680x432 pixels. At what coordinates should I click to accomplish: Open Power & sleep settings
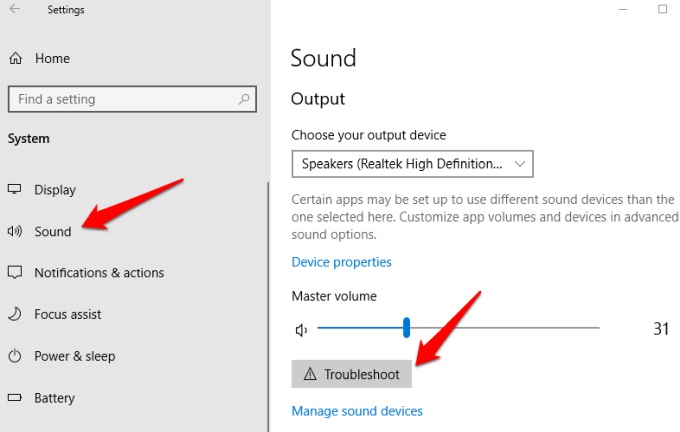tap(74, 356)
